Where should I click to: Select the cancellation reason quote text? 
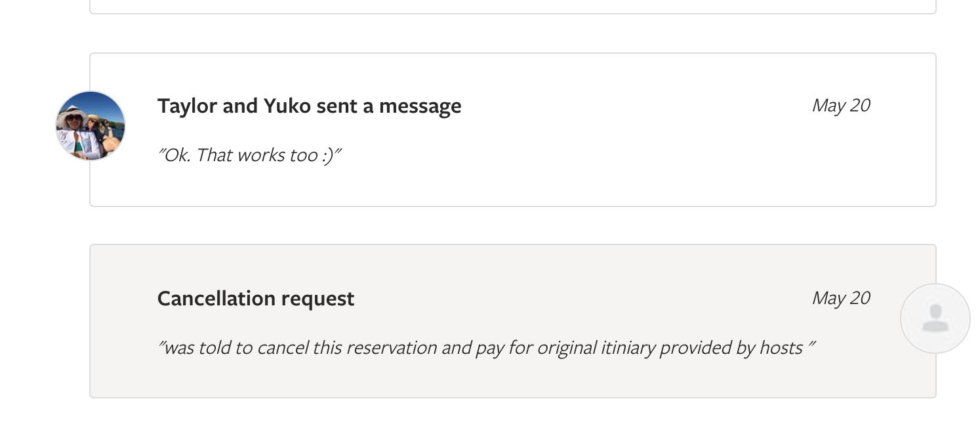[486, 348]
